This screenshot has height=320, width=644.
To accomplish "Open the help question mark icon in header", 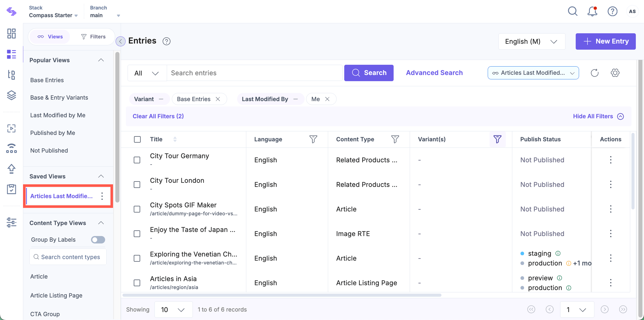I will click(x=612, y=11).
